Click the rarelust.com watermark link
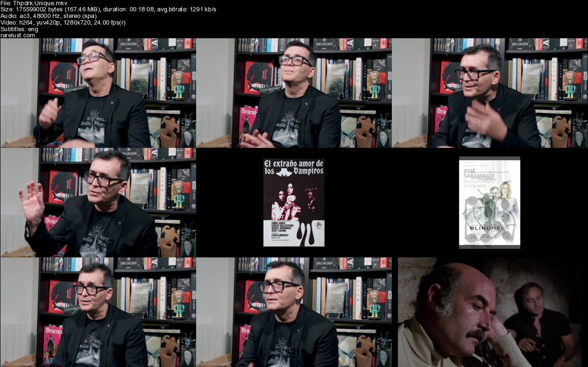588x367 pixels. 17,35
